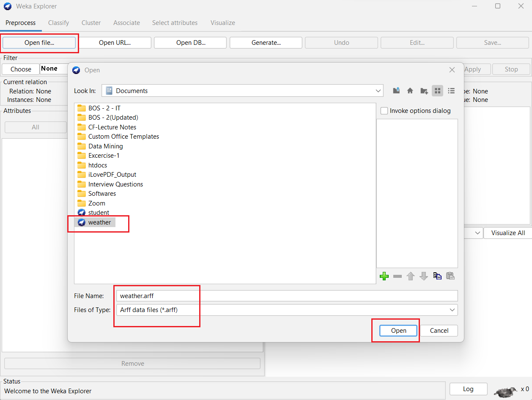Click the Relation: None label
Viewport: 532px width, 400px height.
point(30,91)
